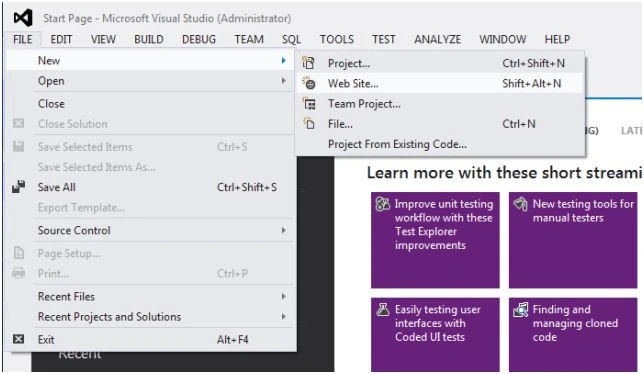Click the Exit X icon
Image resolution: width=644 pixels, height=374 pixels.
tap(18, 339)
